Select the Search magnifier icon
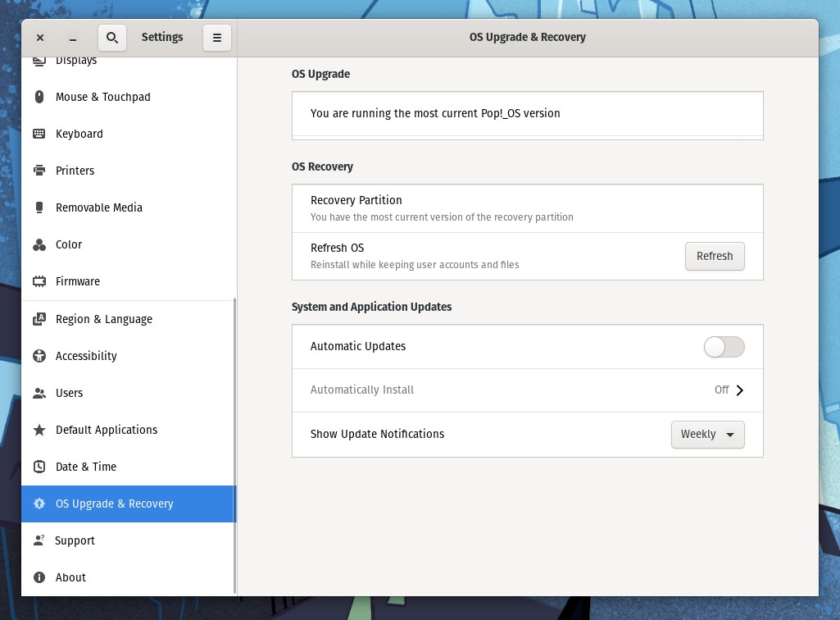This screenshot has width=840, height=620. tap(112, 37)
